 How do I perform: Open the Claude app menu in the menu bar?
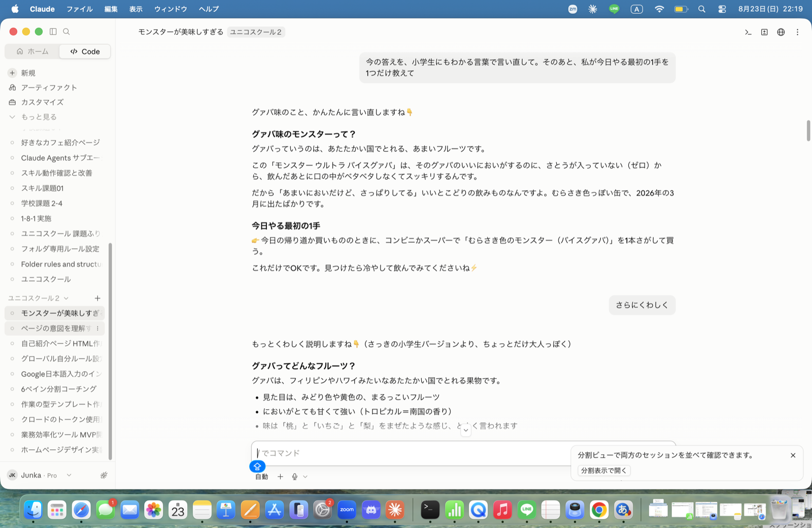[42, 9]
